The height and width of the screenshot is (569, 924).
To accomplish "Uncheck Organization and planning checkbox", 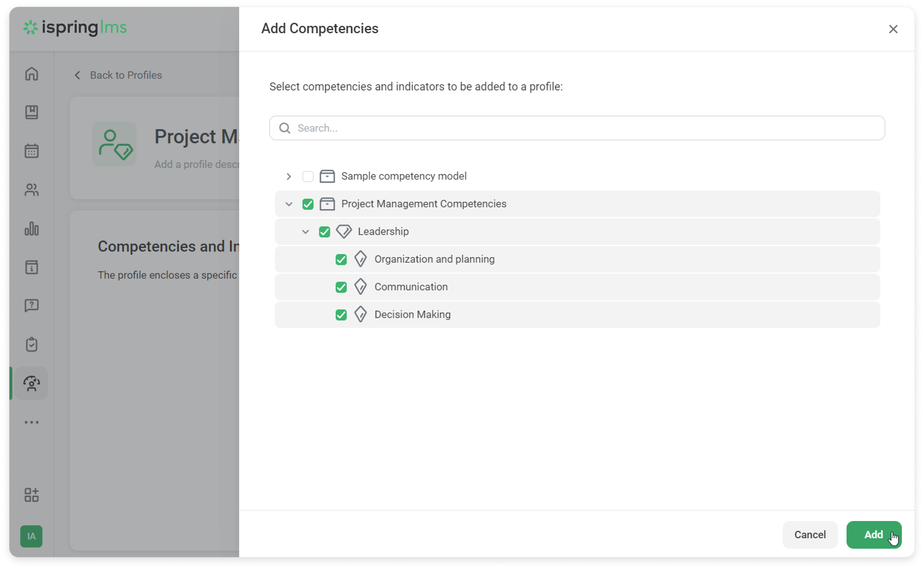I will click(341, 259).
